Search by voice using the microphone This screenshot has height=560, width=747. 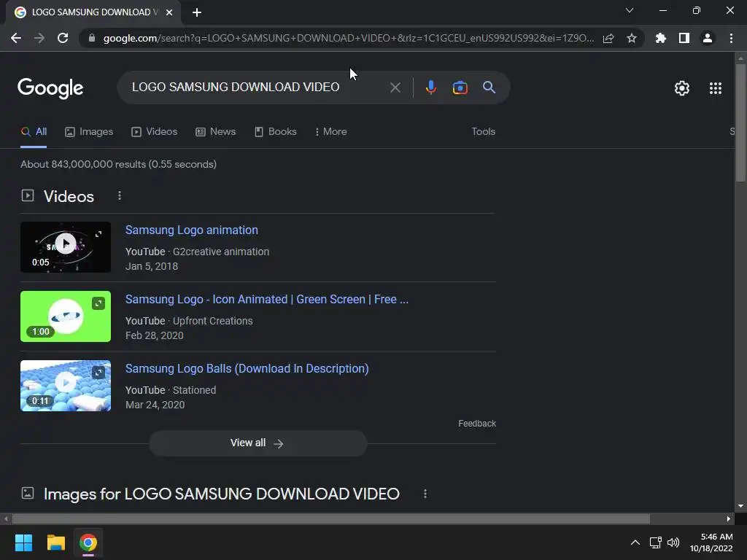click(431, 87)
